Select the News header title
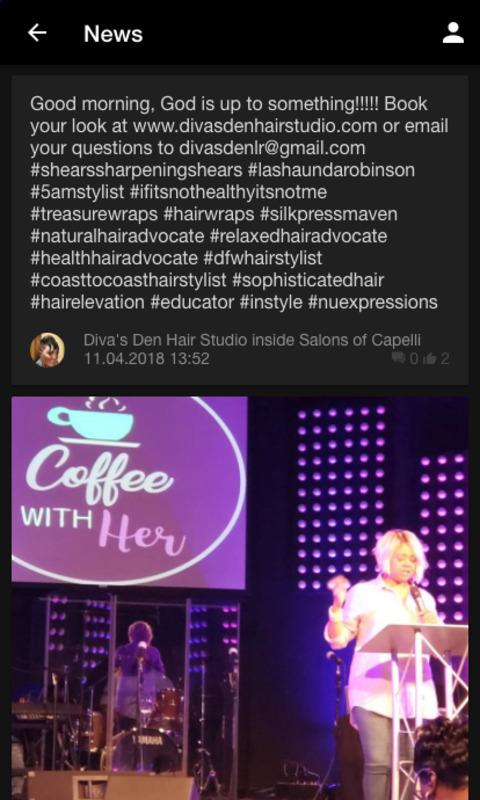The height and width of the screenshot is (800, 480). [x=113, y=34]
